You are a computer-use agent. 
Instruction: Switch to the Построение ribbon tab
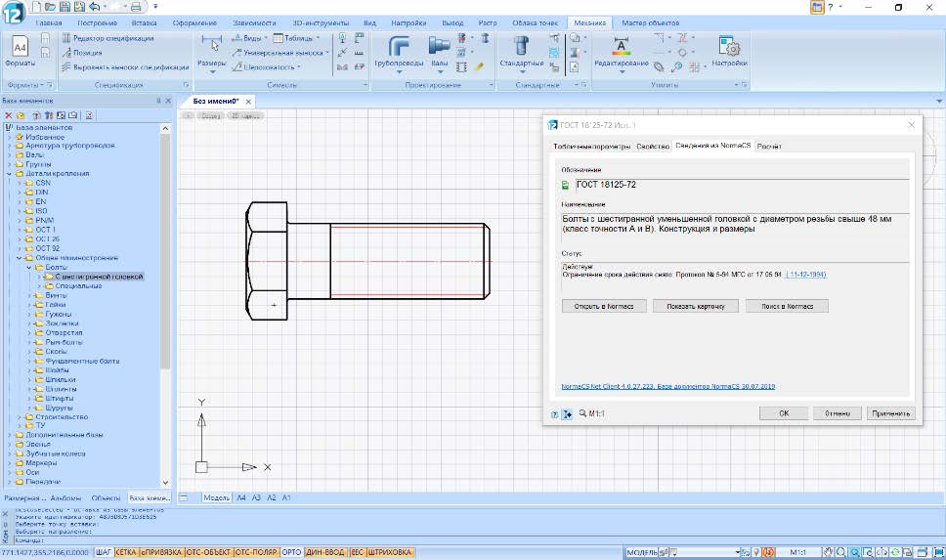click(x=97, y=22)
